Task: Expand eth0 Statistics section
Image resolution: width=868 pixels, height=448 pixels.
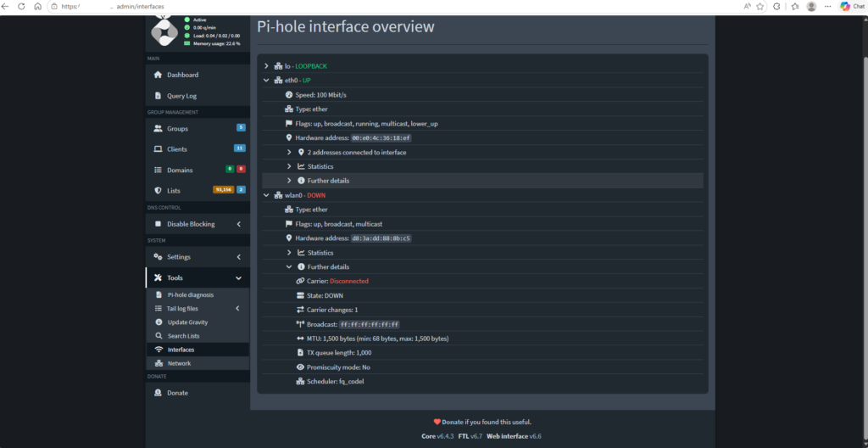Action: pyautogui.click(x=289, y=166)
